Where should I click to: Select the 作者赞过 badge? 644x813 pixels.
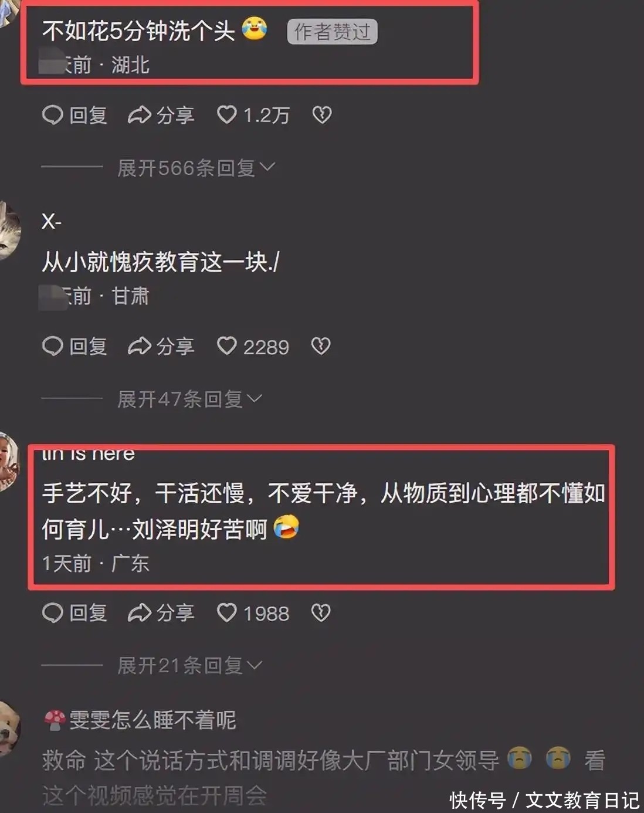tap(332, 32)
